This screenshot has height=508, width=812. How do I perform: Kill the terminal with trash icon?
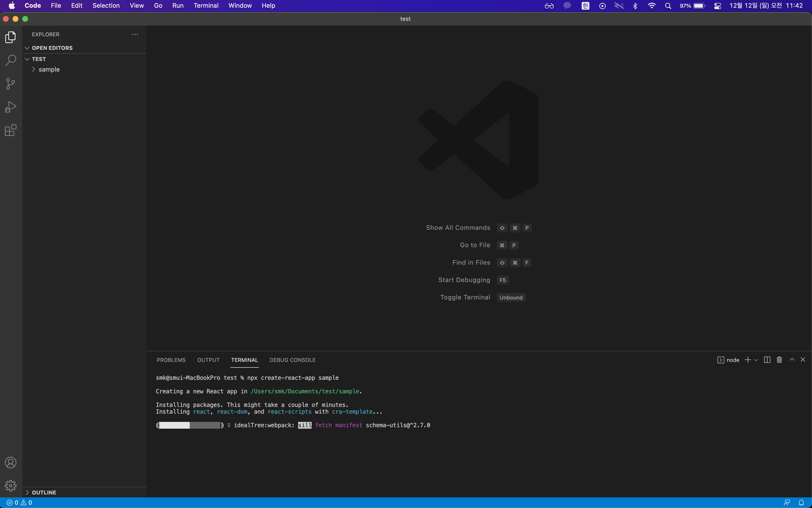779,360
